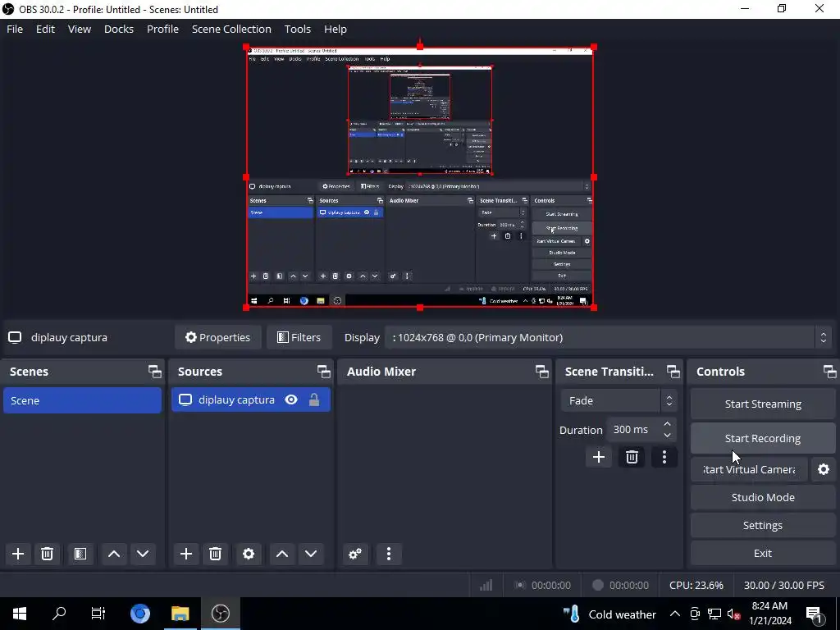Viewport: 840px width, 630px height.
Task: Open scene filters icon in Scenes dock
Action: (x=80, y=554)
